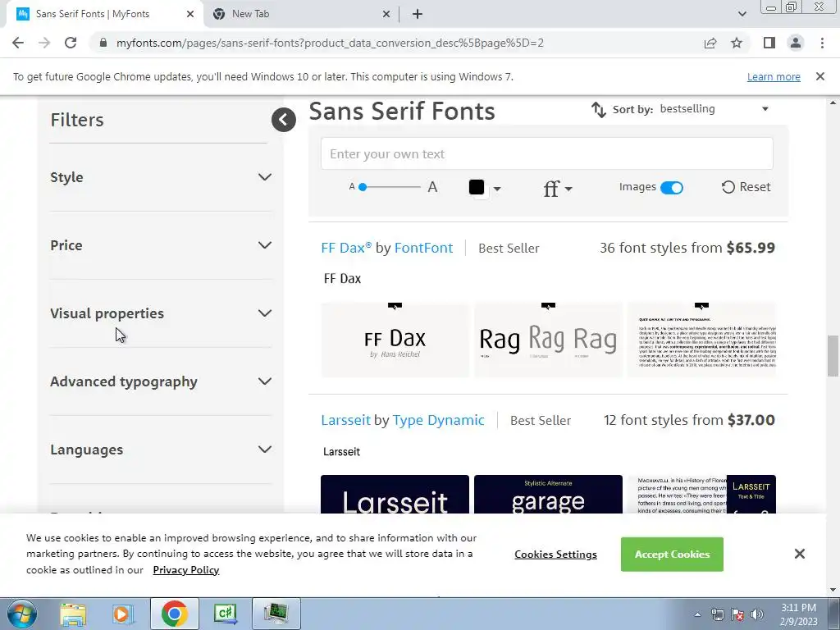Image resolution: width=840 pixels, height=630 pixels.
Task: Open the Chrome side panel icon
Action: (769, 43)
